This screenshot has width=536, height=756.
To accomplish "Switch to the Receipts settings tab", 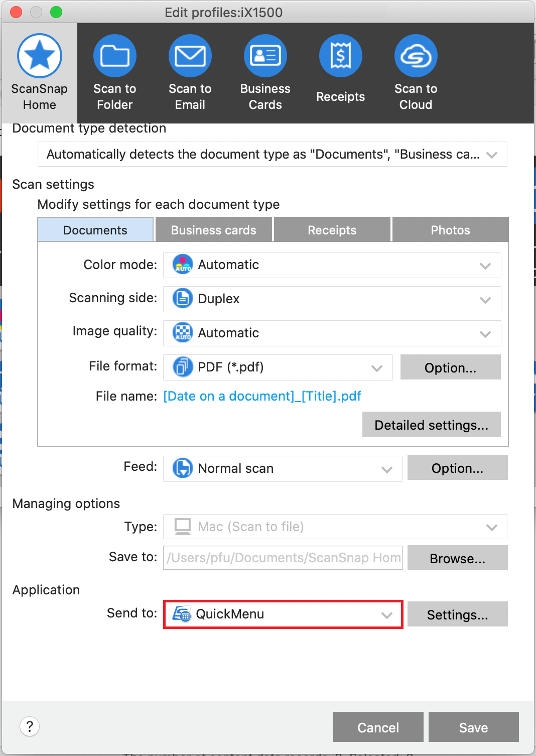I will pyautogui.click(x=332, y=230).
